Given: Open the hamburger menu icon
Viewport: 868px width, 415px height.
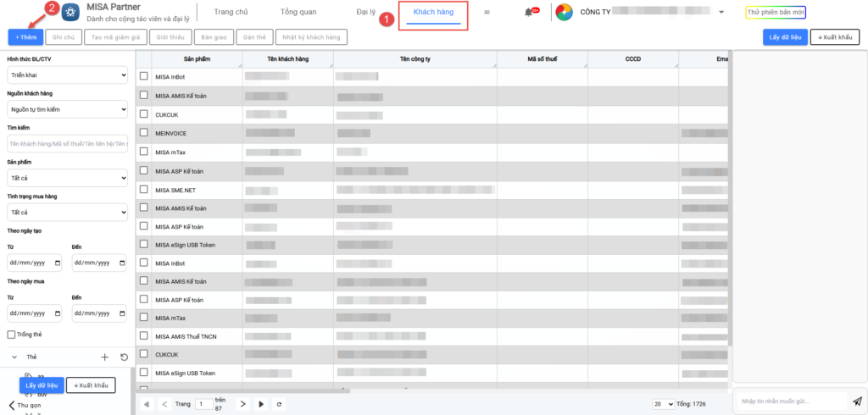Looking at the screenshot, I should tap(487, 12).
